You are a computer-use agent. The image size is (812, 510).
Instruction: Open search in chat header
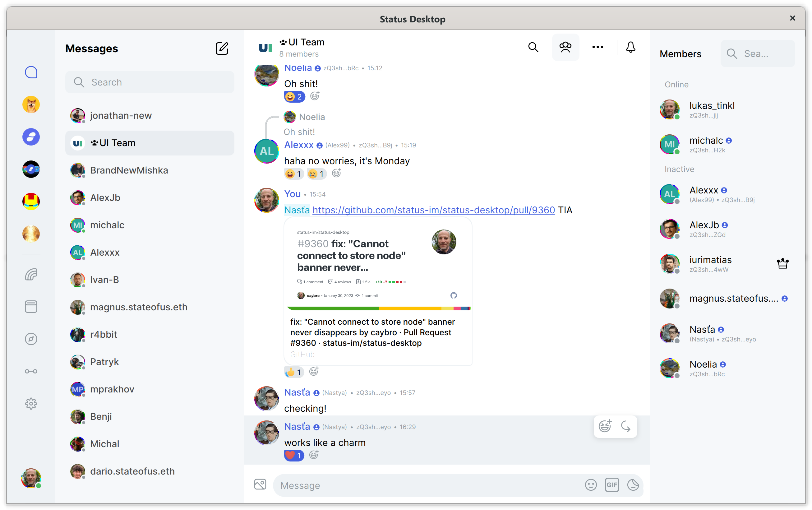(533, 47)
